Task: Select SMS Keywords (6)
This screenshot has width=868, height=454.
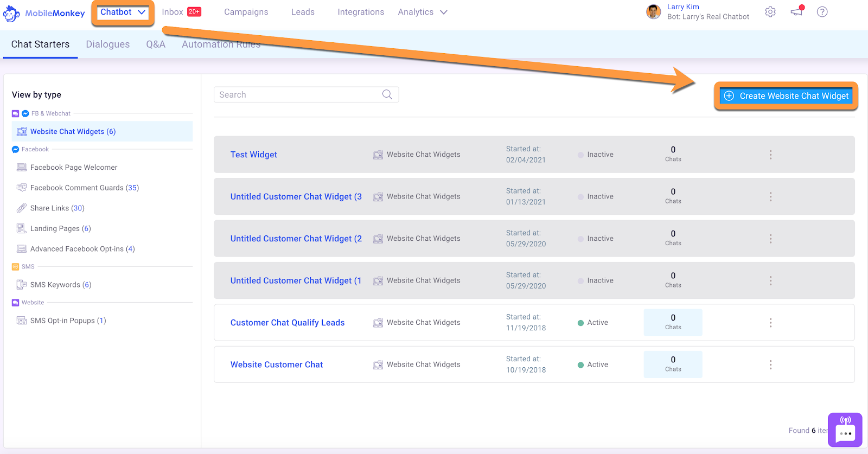Action: (61, 285)
